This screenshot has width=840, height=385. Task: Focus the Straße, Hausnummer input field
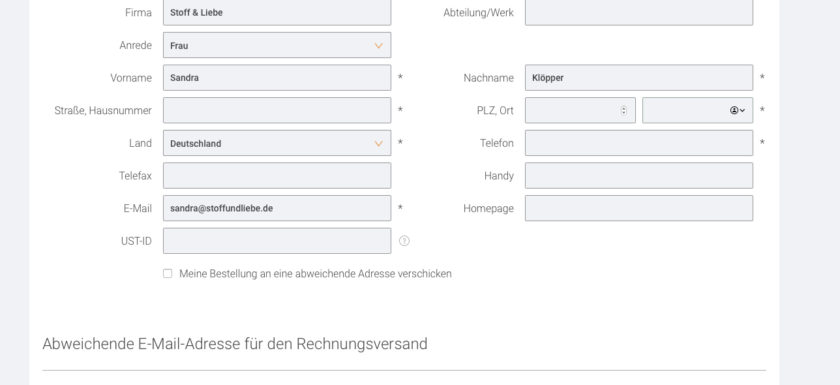click(x=277, y=110)
